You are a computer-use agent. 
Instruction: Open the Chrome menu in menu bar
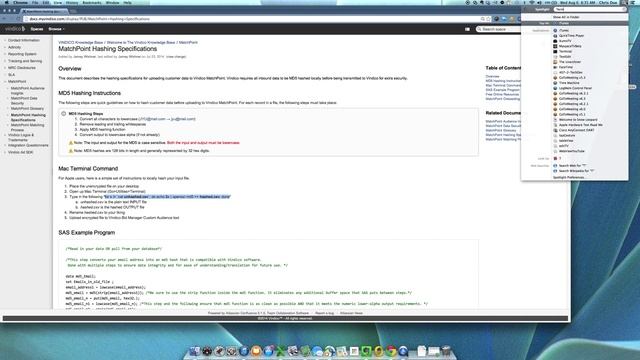point(20,2)
